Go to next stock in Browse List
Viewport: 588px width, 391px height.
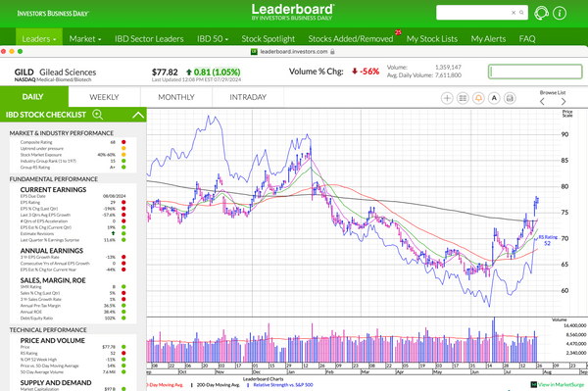[x=563, y=102]
